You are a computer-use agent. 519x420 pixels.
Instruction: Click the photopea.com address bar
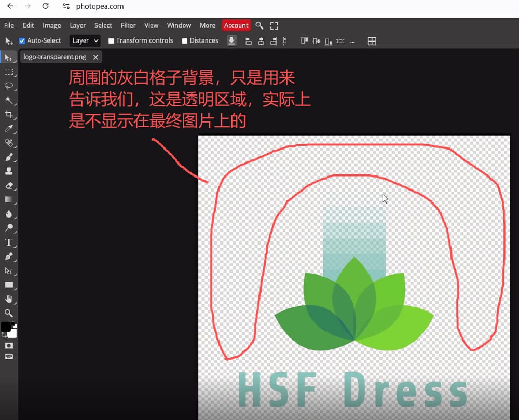point(100,6)
